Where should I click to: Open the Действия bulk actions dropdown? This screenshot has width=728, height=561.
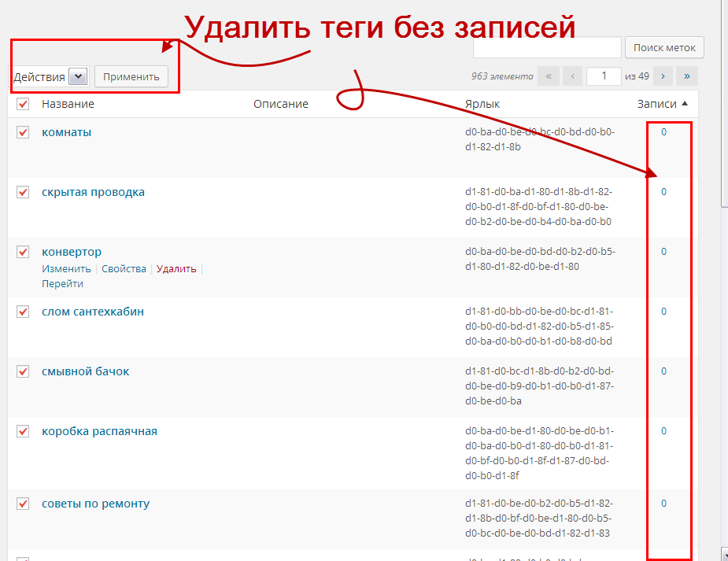[50, 76]
